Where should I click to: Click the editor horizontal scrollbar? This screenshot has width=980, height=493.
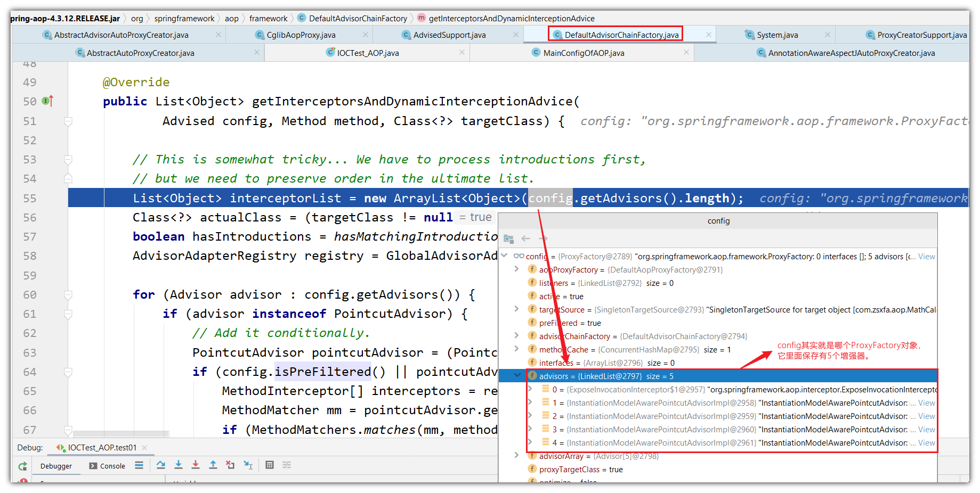122,434
